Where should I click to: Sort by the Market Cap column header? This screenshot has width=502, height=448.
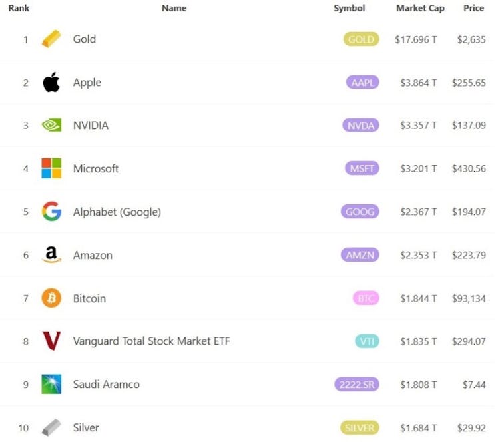coord(420,9)
